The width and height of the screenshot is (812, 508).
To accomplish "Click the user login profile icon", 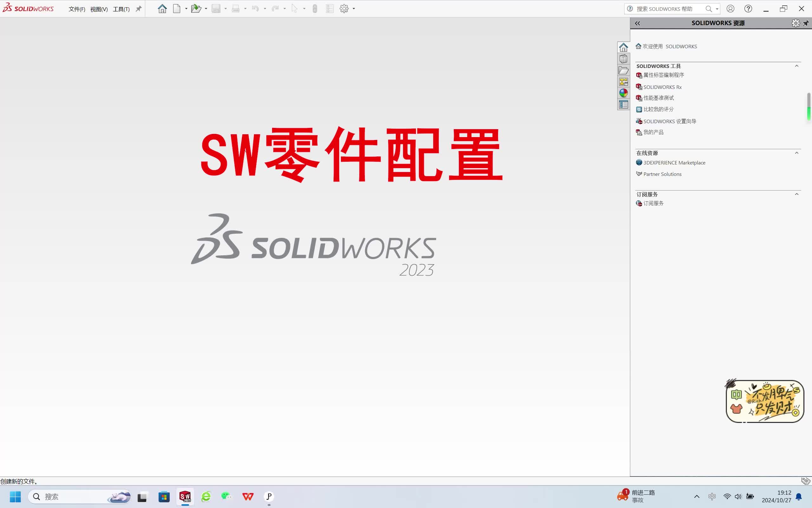I will pyautogui.click(x=730, y=9).
